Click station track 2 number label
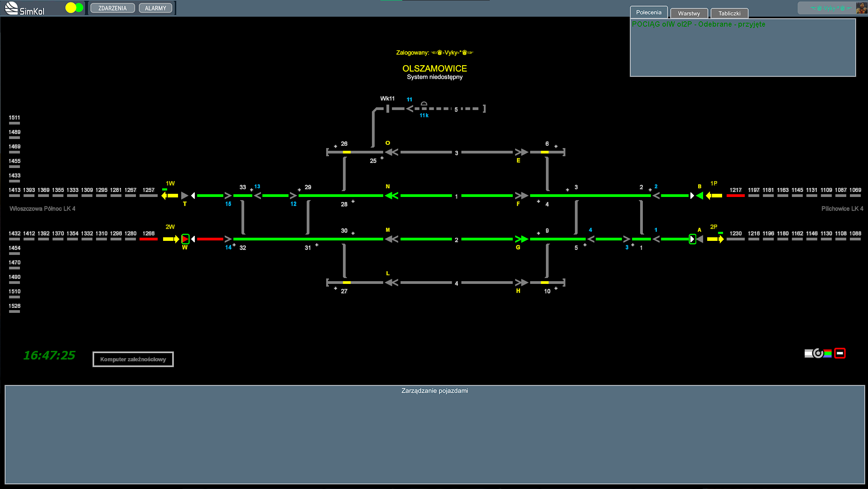 tap(456, 240)
